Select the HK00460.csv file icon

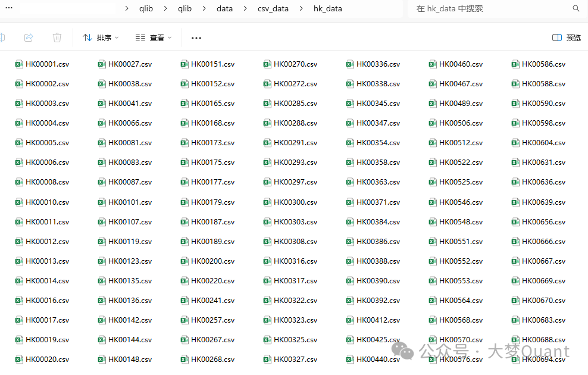[x=433, y=64]
